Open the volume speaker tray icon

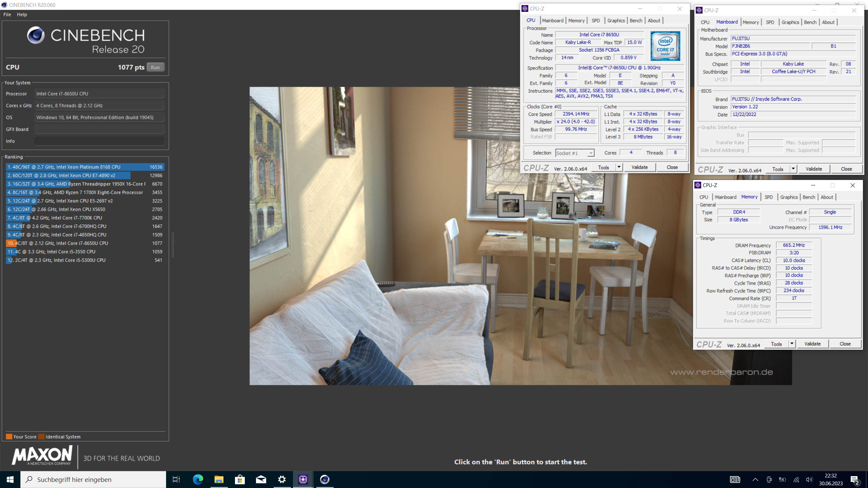tap(809, 479)
